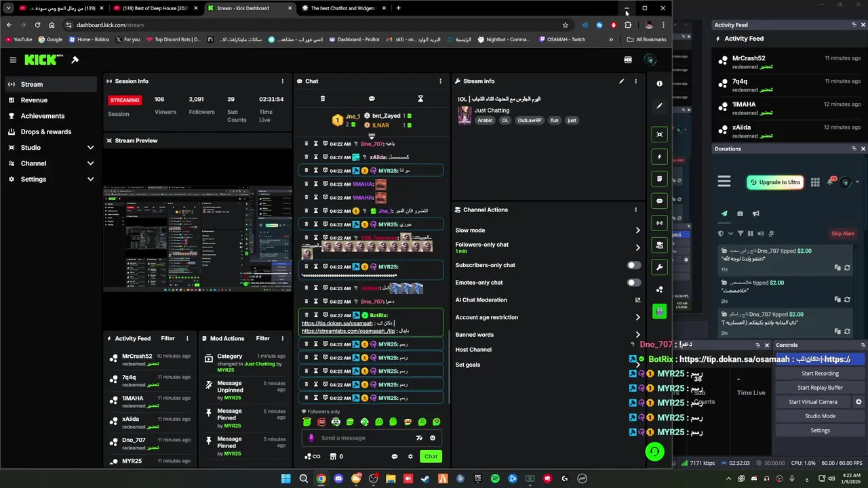Image resolution: width=868 pixels, height=488 pixels.
Task: Click the wrench sidebar icon
Action: [659, 267]
